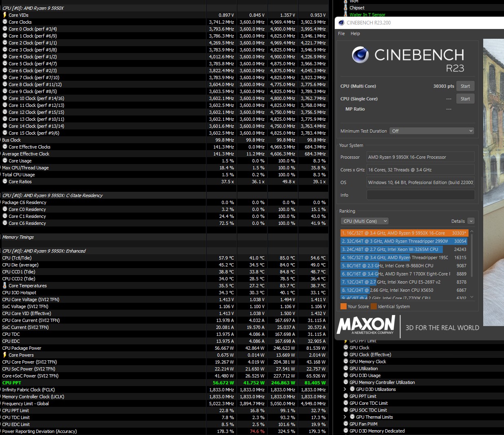Screen dimensions: 504x435
Task: Click the GPU Clock sensor icon
Action: [x=346, y=348]
